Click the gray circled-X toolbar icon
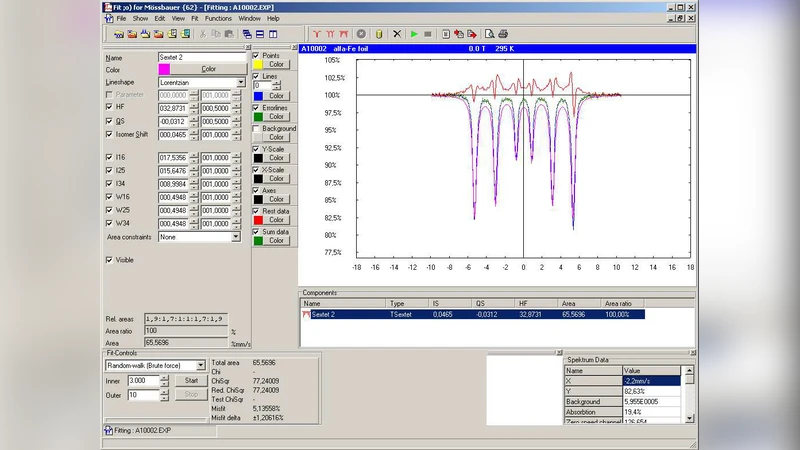The height and width of the screenshot is (450, 800). point(361,33)
